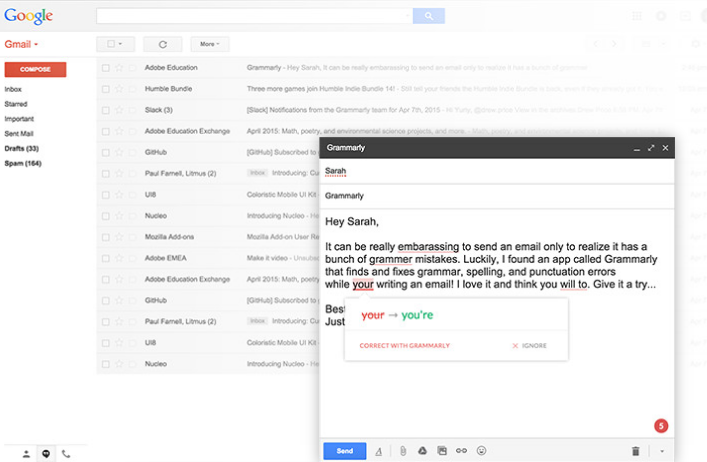The height and width of the screenshot is (462, 707).
Task: Click the underlined phrase will to
Action: click(x=574, y=284)
